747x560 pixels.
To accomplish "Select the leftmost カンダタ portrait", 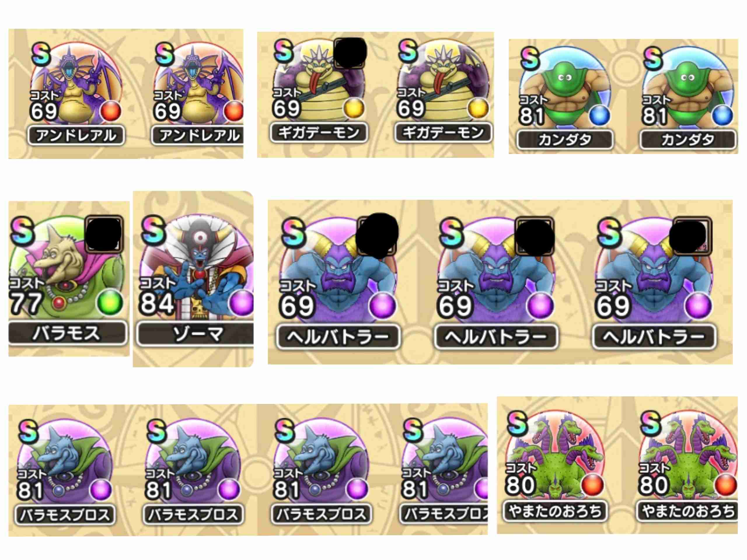I will [565, 86].
